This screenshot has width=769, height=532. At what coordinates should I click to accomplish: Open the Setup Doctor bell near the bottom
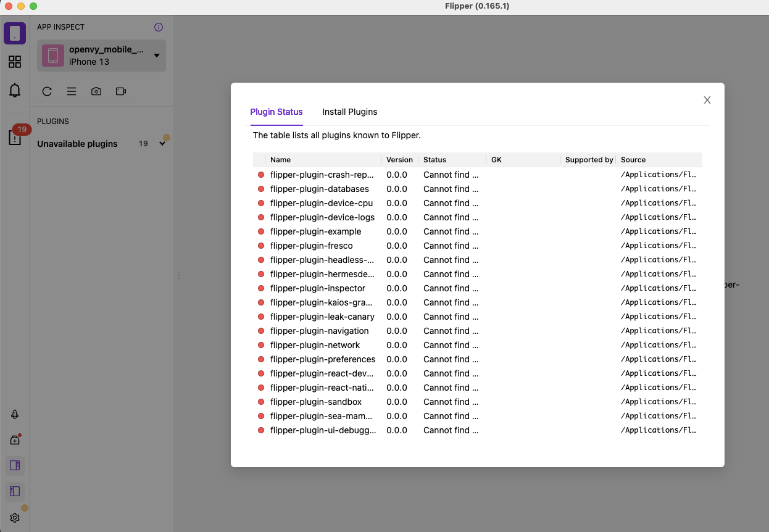pyautogui.click(x=15, y=414)
